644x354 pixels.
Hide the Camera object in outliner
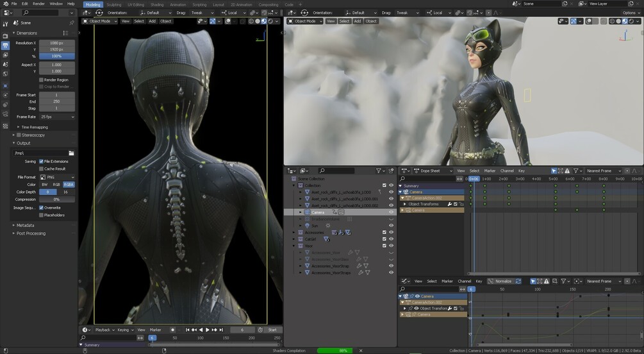tap(391, 212)
